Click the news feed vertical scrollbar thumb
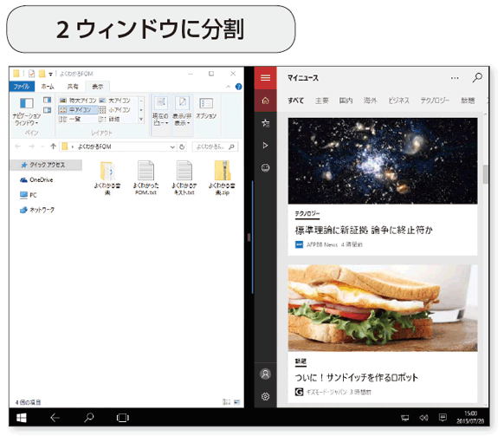This screenshot has height=436, width=504. click(485, 174)
